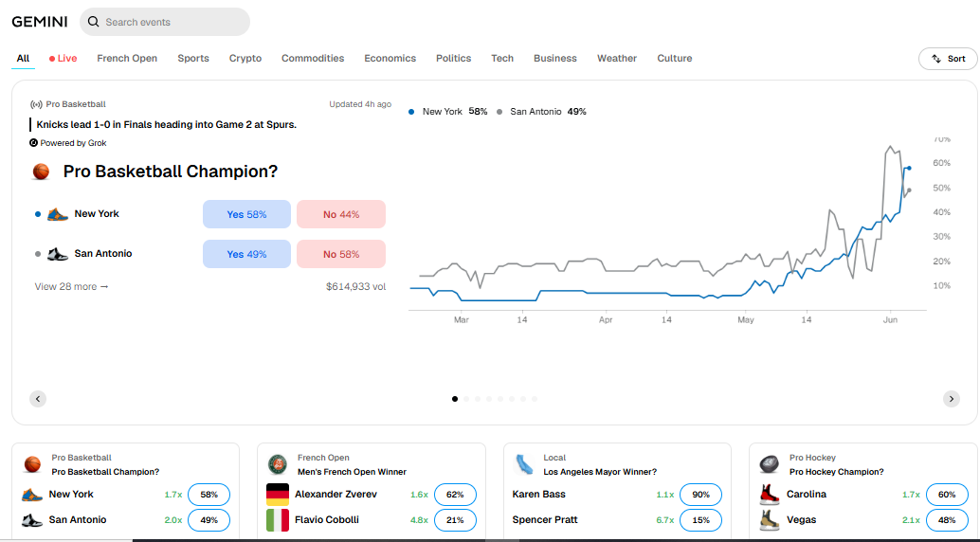Select San Antonio 49% pill in card
Screen dimensions: 980x542
pos(209,520)
